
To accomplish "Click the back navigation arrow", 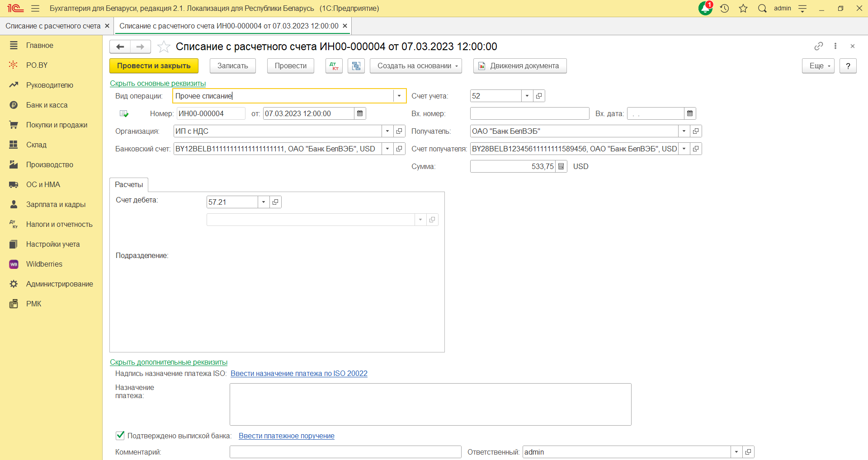I will pos(120,47).
